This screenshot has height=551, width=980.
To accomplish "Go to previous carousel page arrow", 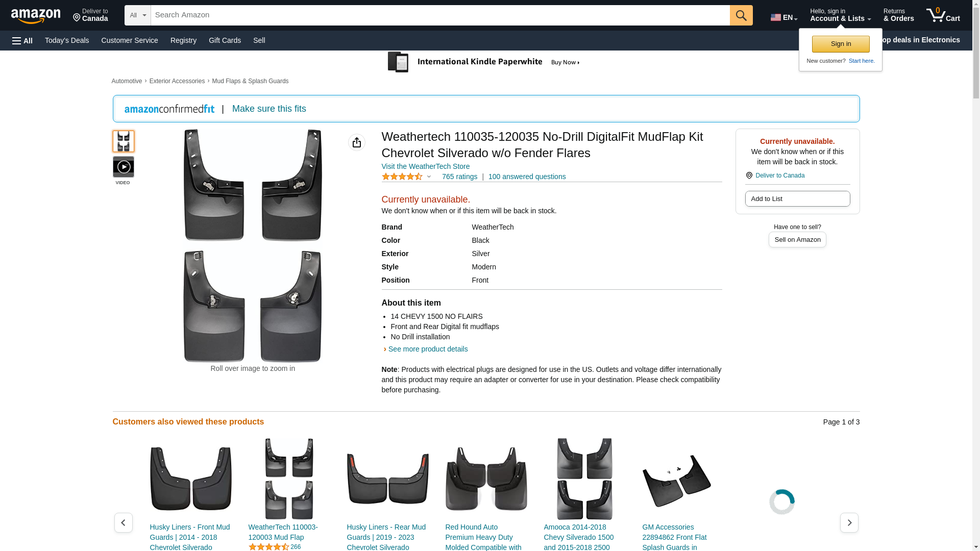I will [x=123, y=522].
